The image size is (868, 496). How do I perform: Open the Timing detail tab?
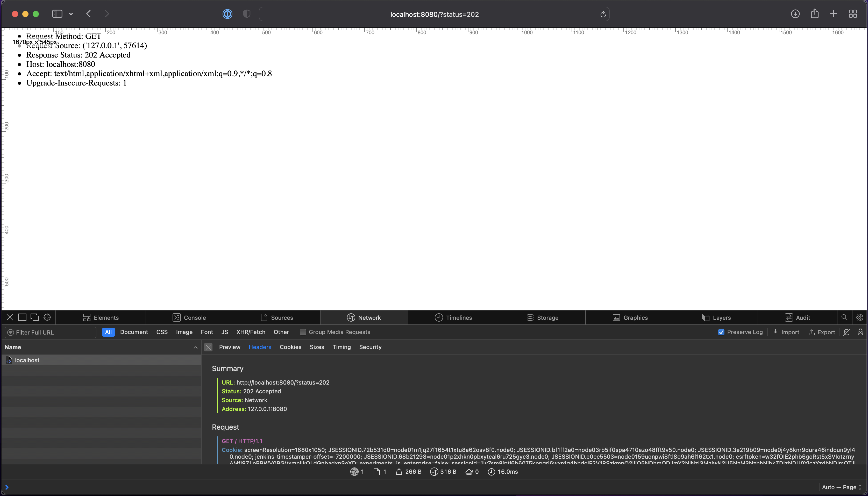coord(341,347)
